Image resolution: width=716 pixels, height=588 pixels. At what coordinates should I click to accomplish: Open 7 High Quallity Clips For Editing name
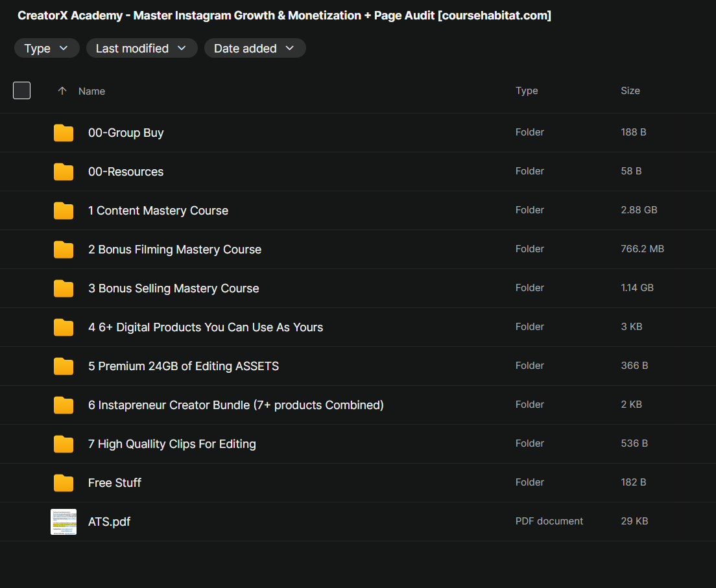point(172,443)
